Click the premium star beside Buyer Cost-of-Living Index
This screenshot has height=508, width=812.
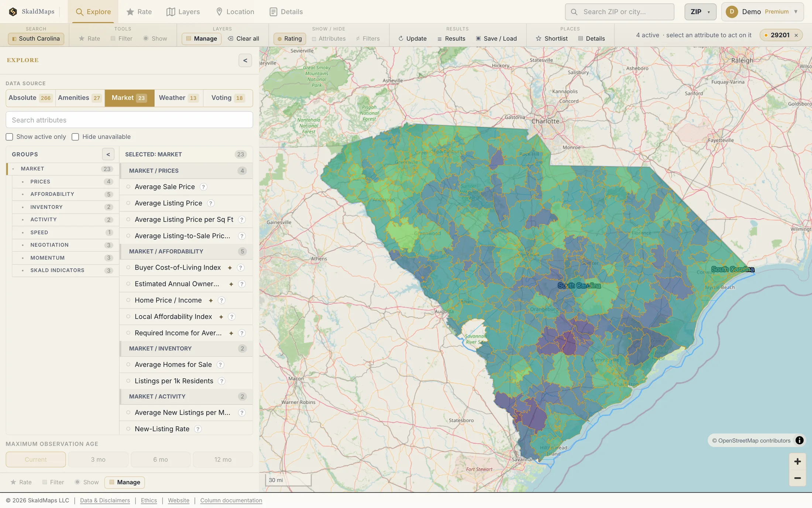[230, 268]
